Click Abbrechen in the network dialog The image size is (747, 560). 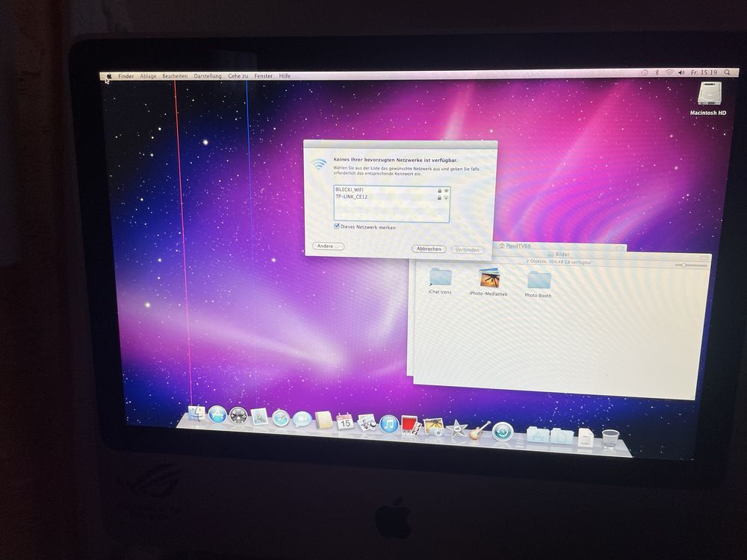[x=428, y=249]
